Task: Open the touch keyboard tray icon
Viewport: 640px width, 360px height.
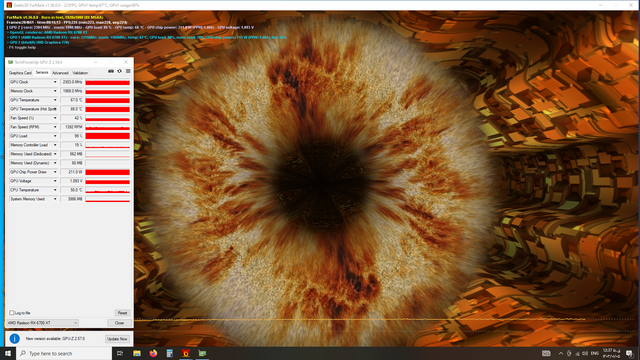Action: click(546, 353)
